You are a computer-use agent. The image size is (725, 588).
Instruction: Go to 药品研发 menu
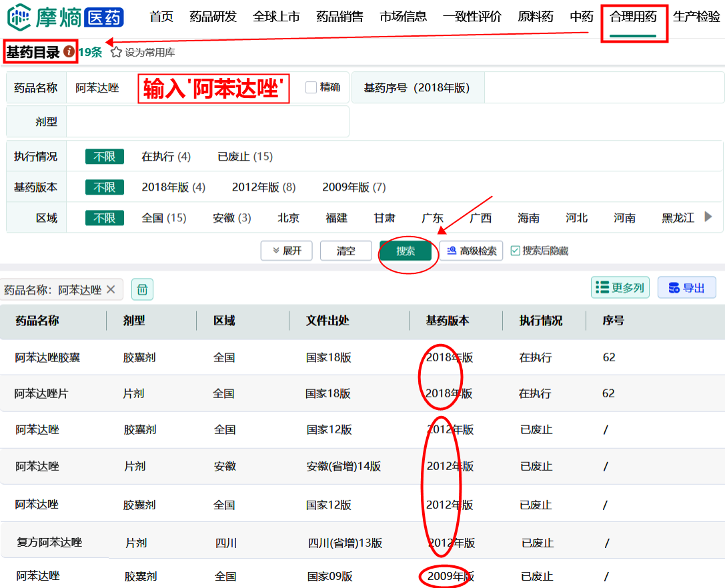[213, 17]
